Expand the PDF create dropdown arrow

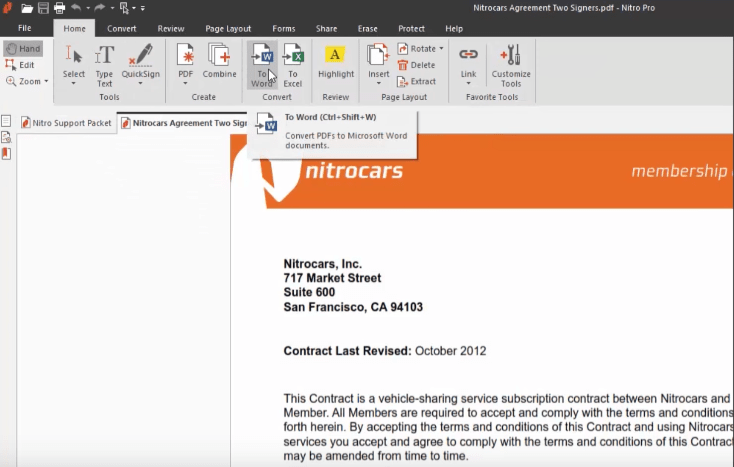point(185,84)
